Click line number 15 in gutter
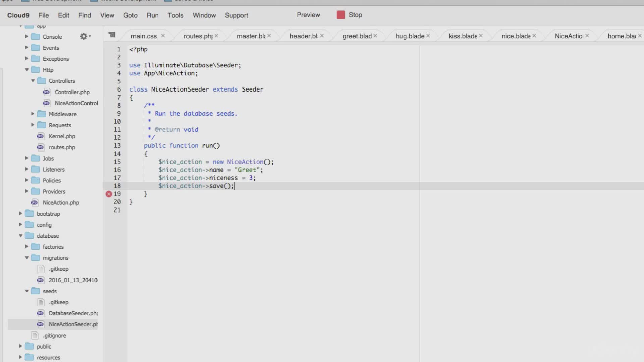644x362 pixels. coord(117,162)
